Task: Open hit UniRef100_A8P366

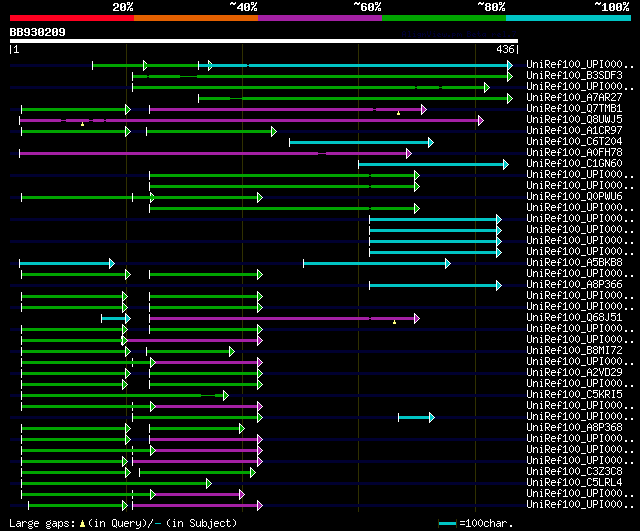Action: (x=574, y=285)
